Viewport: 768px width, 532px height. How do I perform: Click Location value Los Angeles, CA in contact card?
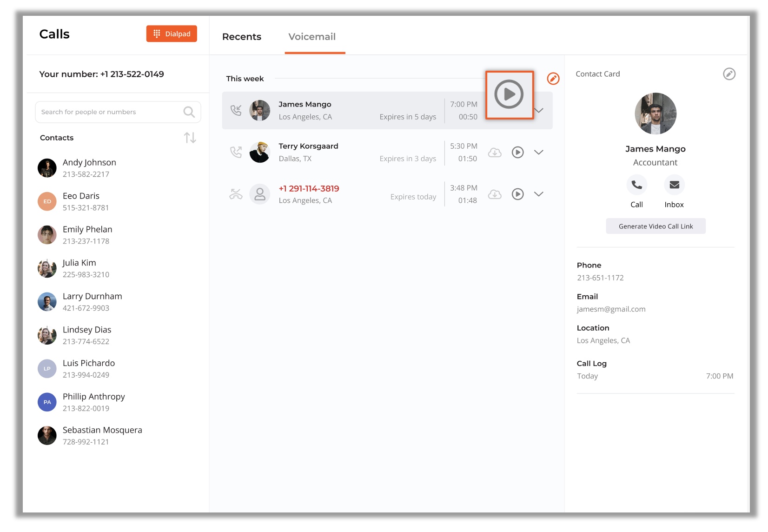[603, 341]
